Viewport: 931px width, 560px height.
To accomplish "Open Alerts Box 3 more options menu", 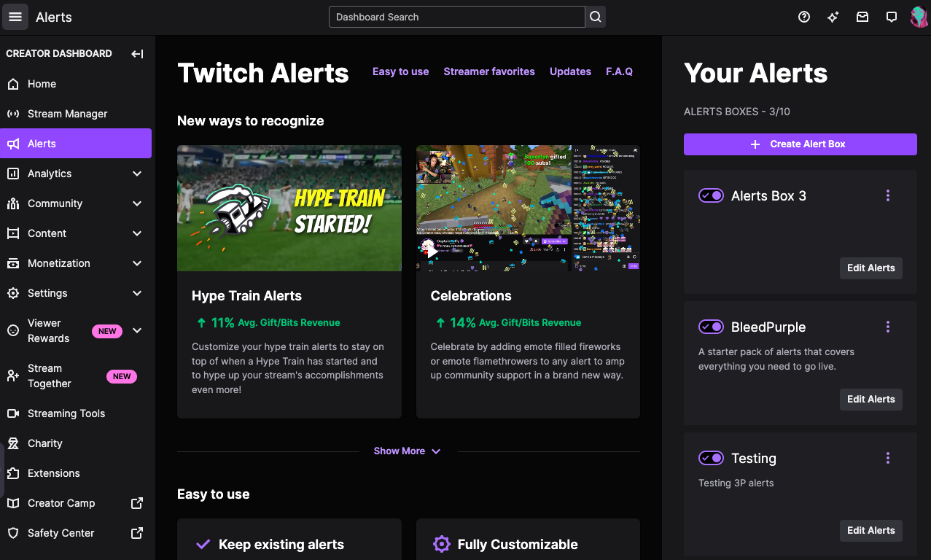I will point(888,195).
